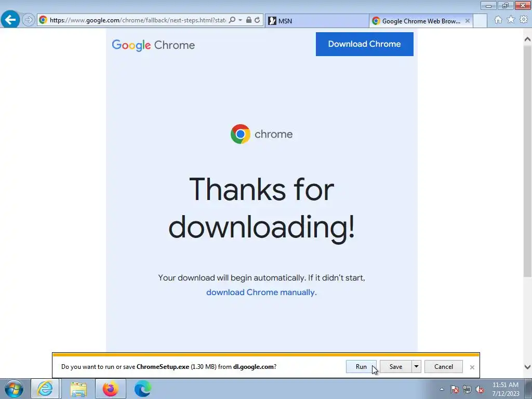
Task: Launch Microsoft Edge from taskbar
Action: tap(142, 389)
